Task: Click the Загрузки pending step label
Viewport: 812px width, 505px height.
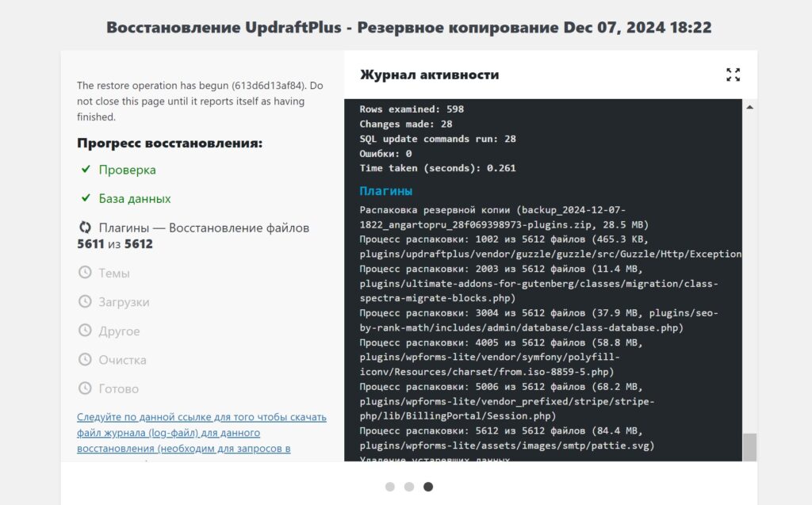Action: click(124, 302)
